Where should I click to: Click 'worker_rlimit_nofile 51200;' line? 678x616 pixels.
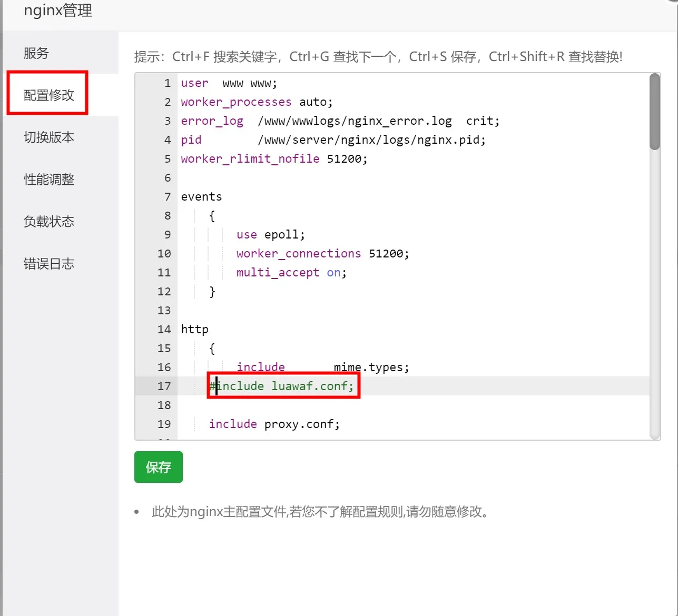[x=274, y=159]
